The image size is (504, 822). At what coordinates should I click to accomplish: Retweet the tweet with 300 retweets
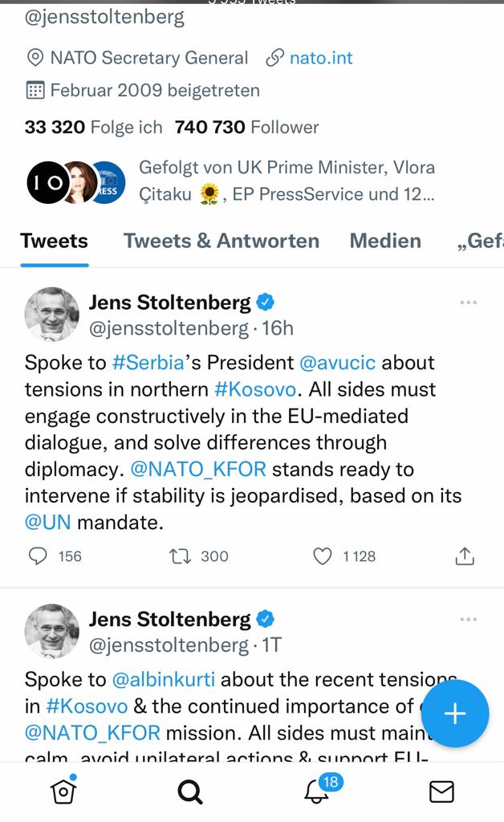179,556
